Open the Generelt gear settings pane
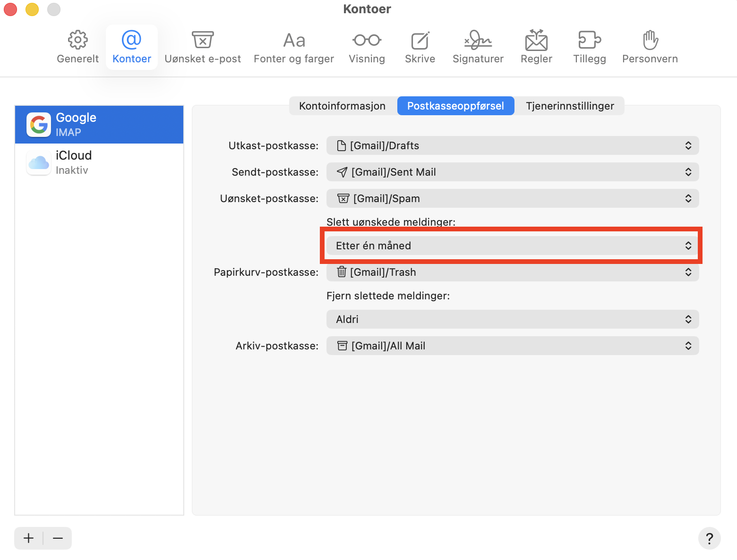This screenshot has height=560, width=737. 77,47
